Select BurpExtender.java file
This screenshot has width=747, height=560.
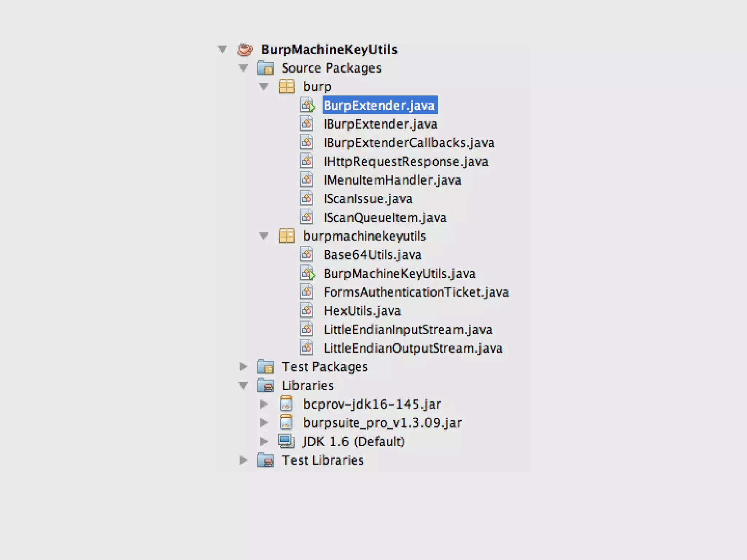coord(379,105)
